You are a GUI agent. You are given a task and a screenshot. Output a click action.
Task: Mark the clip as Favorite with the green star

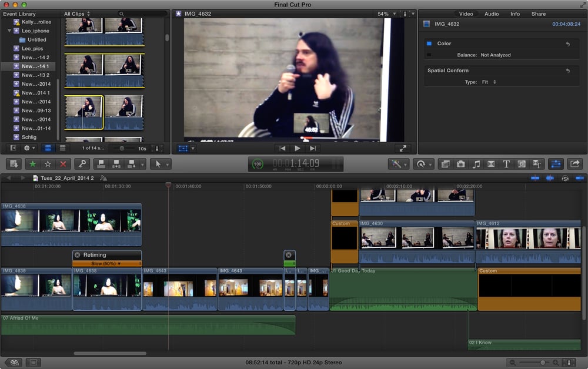click(x=32, y=164)
